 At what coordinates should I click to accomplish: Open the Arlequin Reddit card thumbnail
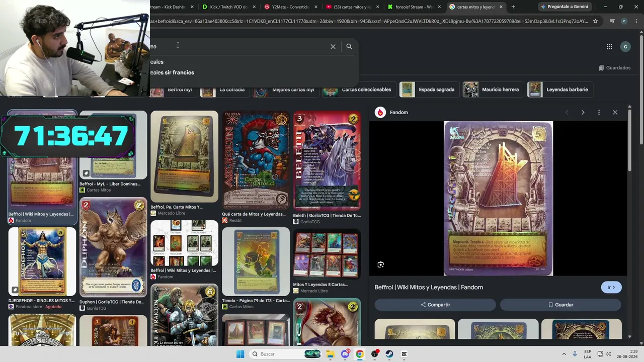[x=256, y=160]
